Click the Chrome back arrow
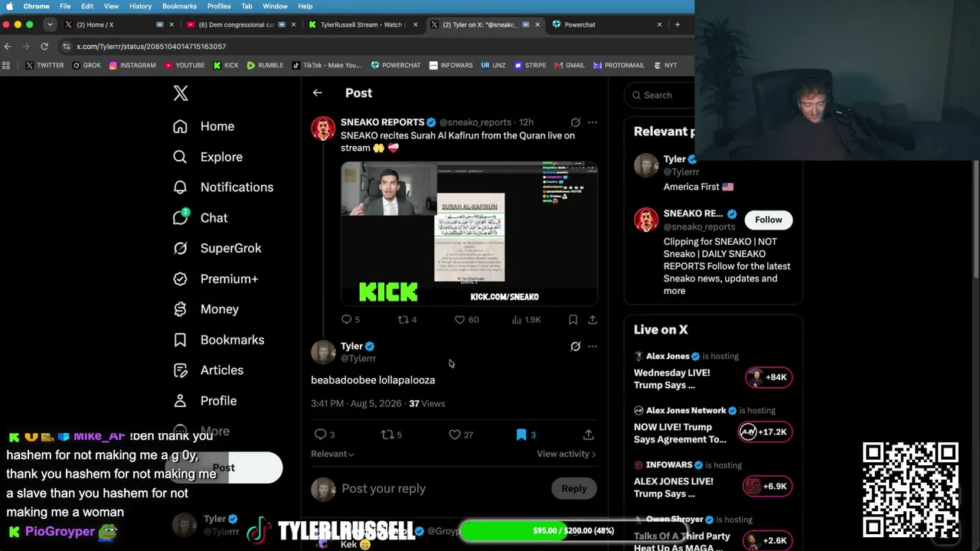The height and width of the screenshot is (551, 980). 8,47
